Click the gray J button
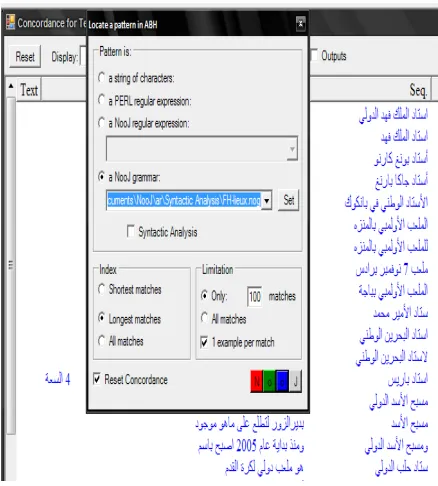 [x=295, y=381]
